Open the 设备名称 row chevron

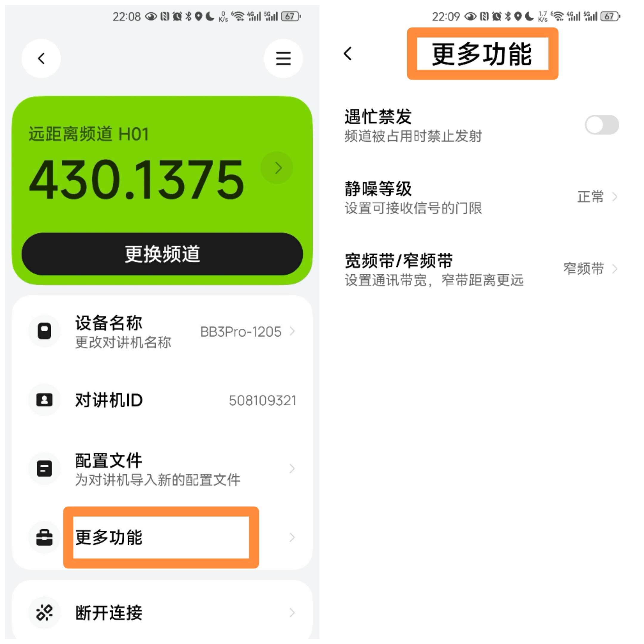(x=292, y=331)
